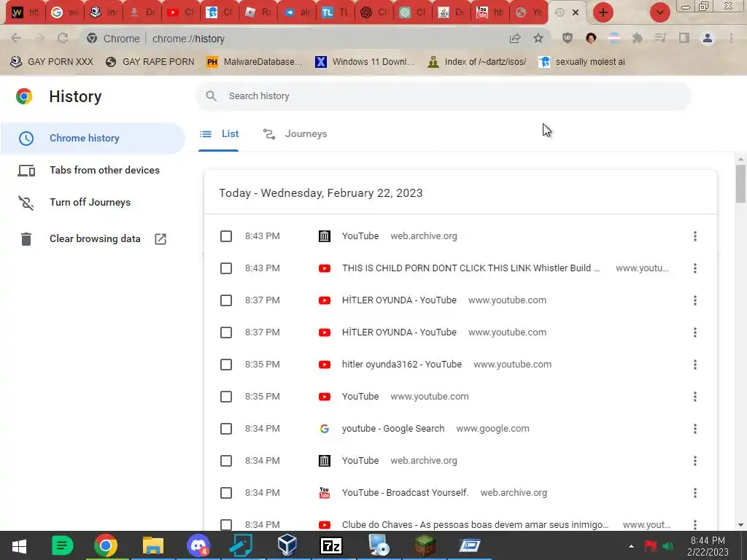This screenshot has height=560, width=747.
Task: Open File Explorer from the taskbar
Action: click(x=153, y=545)
